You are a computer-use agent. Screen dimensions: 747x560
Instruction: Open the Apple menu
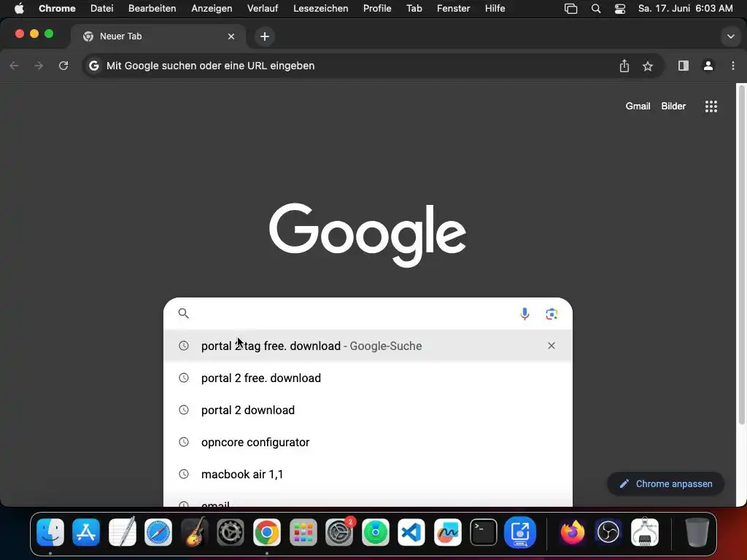(19, 9)
